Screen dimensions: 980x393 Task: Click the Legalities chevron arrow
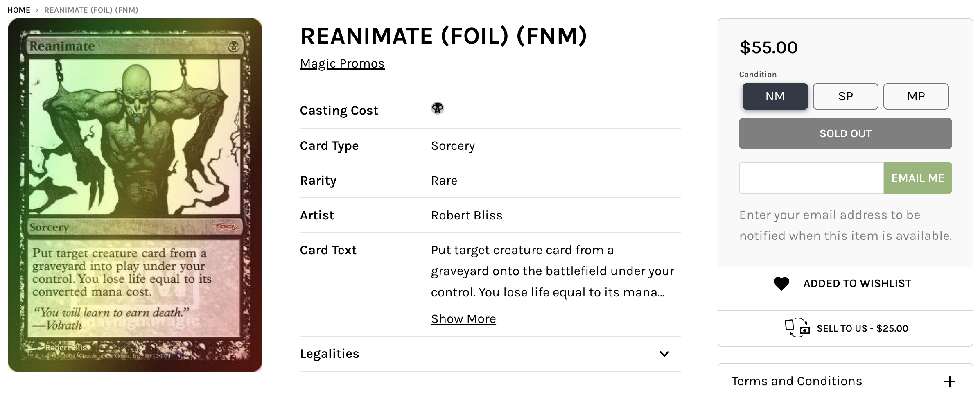[x=664, y=354]
